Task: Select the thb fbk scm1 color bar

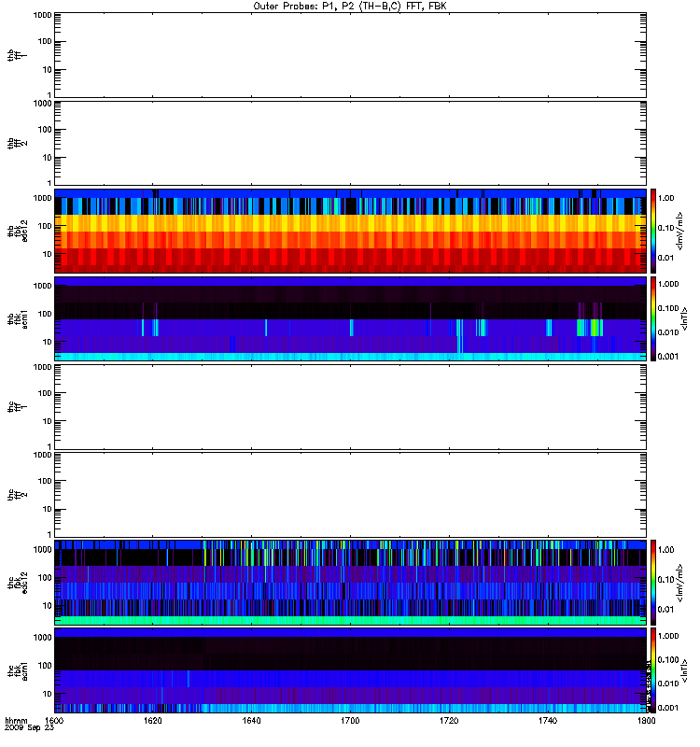Action: point(653,318)
